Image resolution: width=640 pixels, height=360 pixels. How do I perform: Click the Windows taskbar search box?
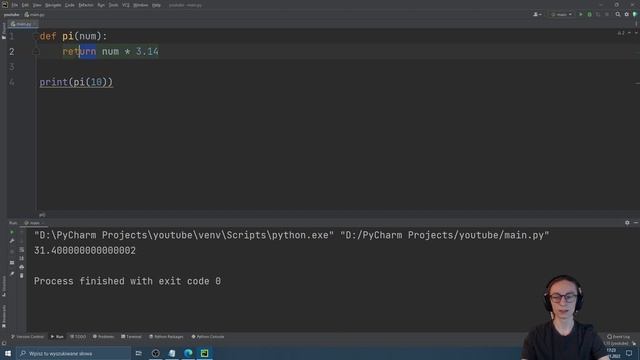pyautogui.click(x=73, y=353)
